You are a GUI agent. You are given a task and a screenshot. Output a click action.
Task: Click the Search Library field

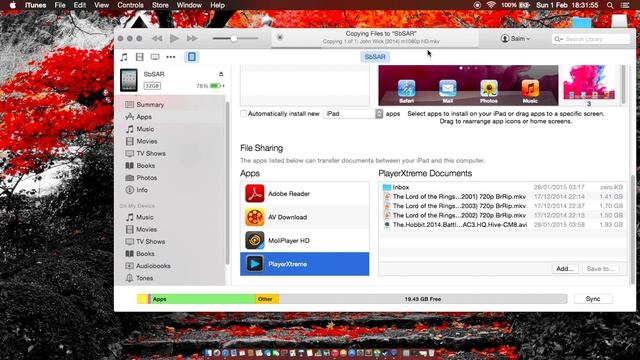591,39
